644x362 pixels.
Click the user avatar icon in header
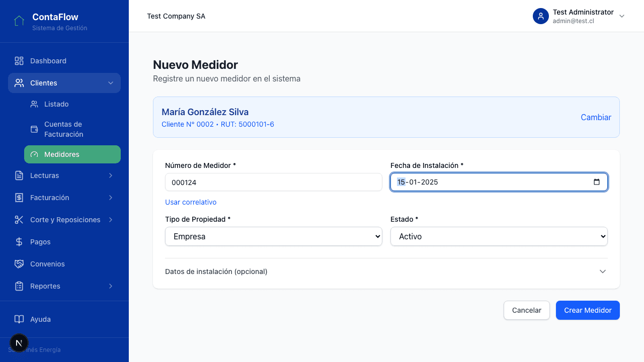[x=541, y=16]
